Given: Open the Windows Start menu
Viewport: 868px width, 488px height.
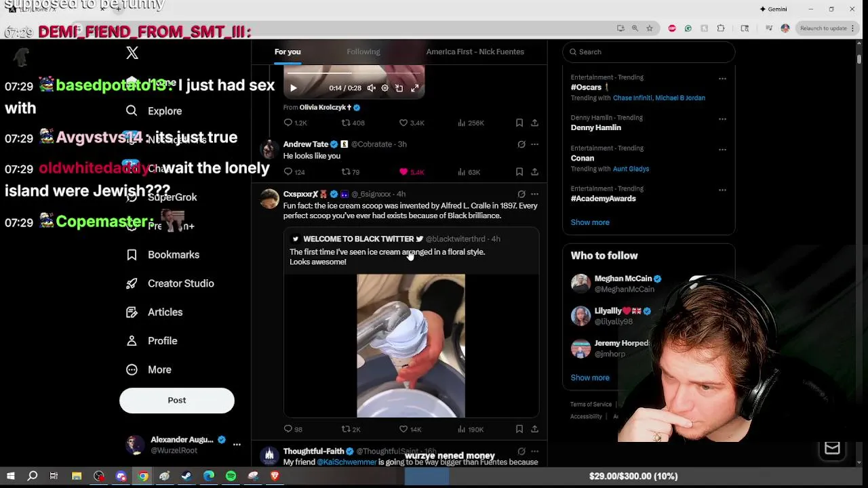Looking at the screenshot, I should [x=10, y=476].
